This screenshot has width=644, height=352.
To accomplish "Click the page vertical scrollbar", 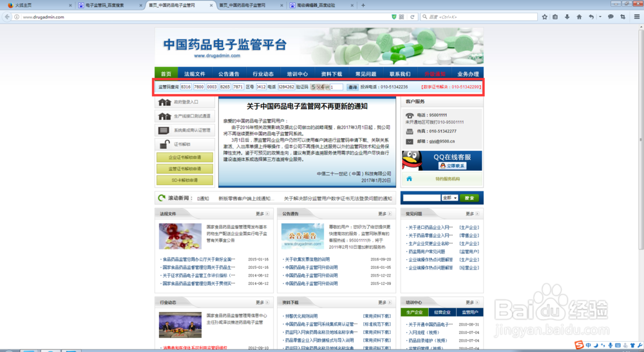I will tap(641, 140).
